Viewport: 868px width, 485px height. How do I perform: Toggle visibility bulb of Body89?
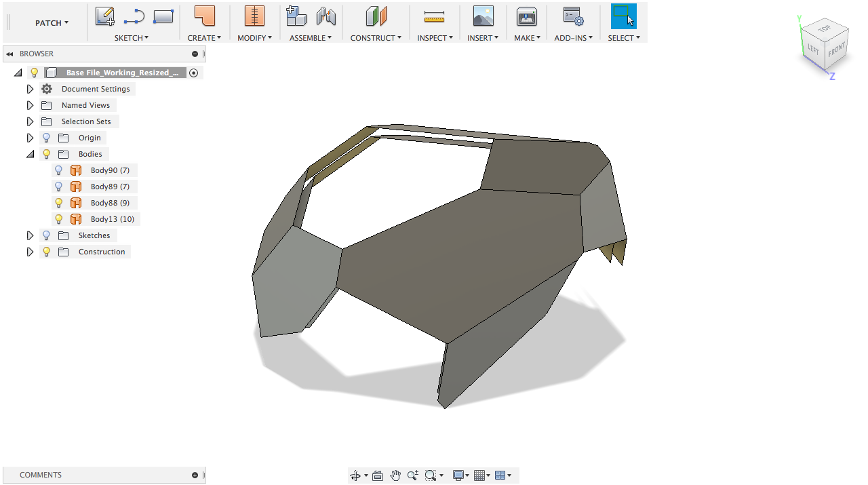[x=58, y=187]
